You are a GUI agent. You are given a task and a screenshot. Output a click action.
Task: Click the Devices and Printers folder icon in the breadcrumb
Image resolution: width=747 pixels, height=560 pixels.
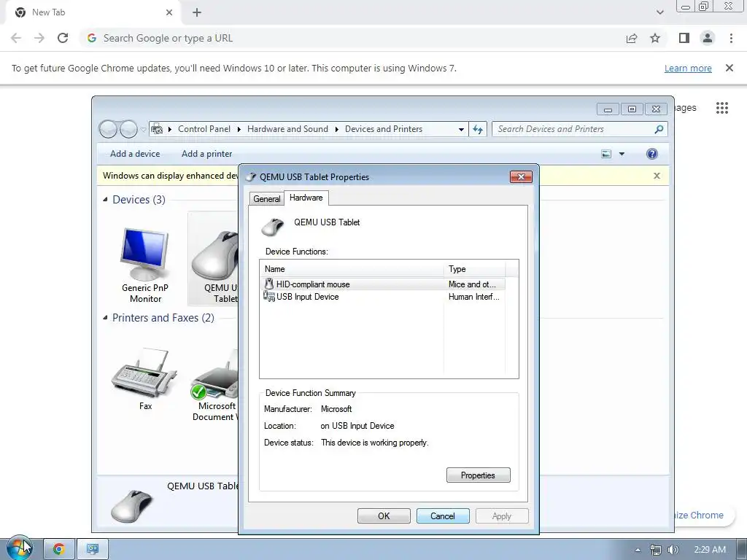tap(156, 129)
